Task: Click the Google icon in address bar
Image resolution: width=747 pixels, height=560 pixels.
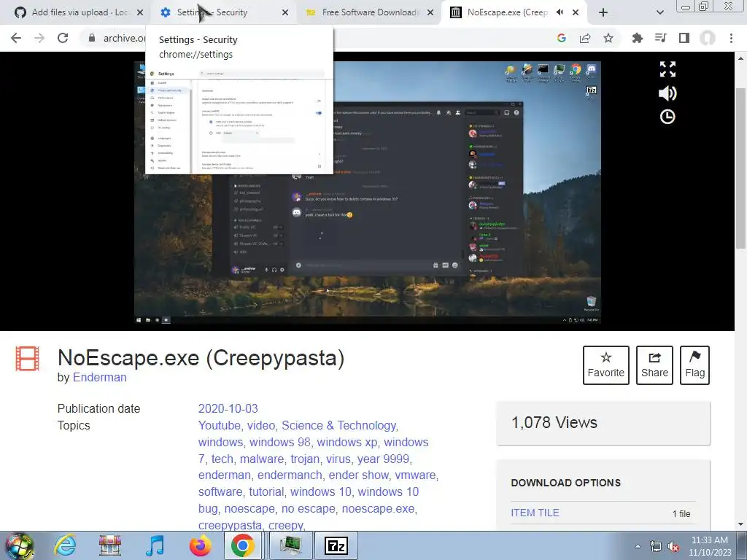Action: 562,38
